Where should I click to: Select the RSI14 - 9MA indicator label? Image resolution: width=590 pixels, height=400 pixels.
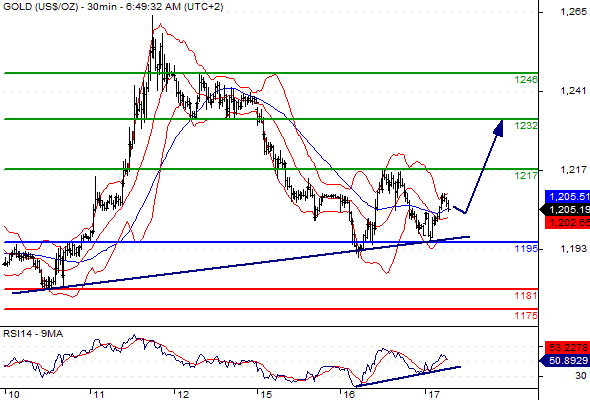click(33, 334)
